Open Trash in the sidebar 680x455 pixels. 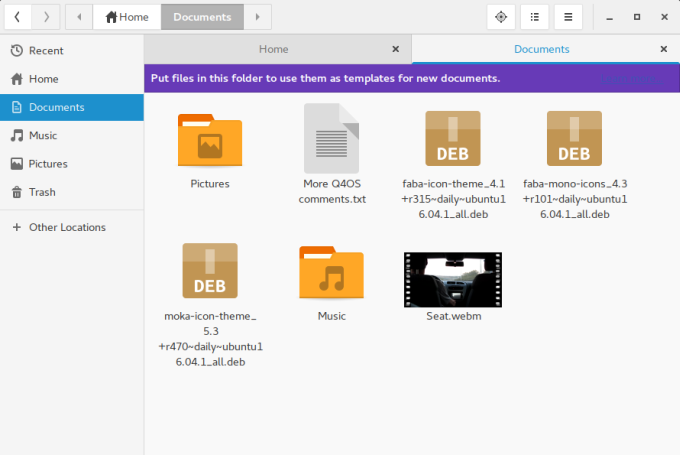tap(72, 192)
